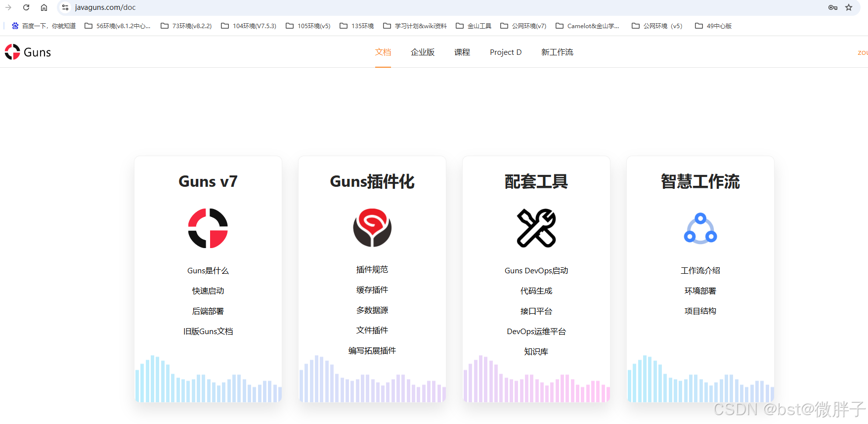Open the 百度一下 bookmark

pyautogui.click(x=43, y=26)
